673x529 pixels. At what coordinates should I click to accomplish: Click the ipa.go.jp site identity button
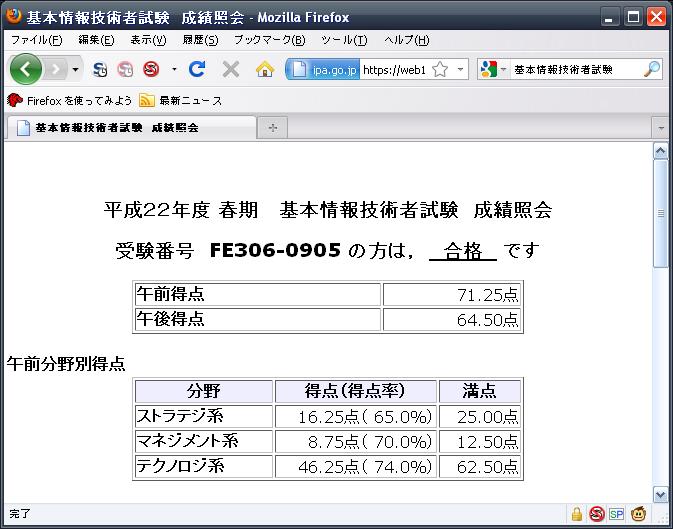point(323,69)
